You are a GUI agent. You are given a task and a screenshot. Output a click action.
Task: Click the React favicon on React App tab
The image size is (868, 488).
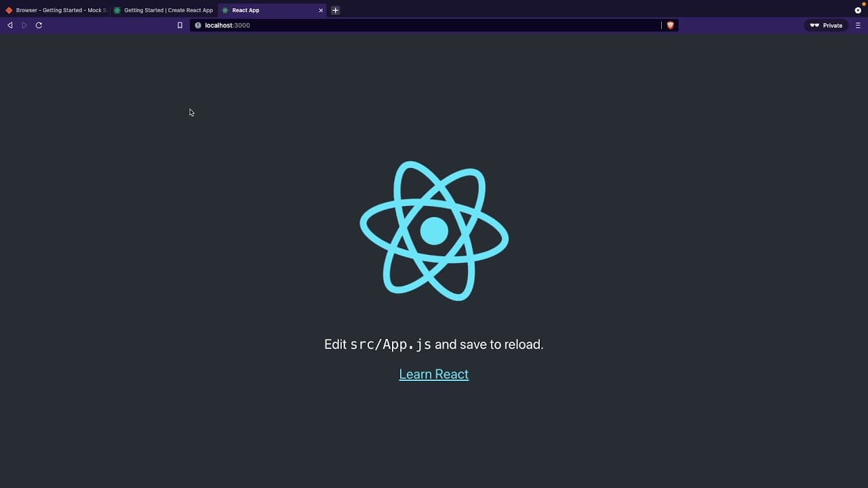(x=225, y=10)
